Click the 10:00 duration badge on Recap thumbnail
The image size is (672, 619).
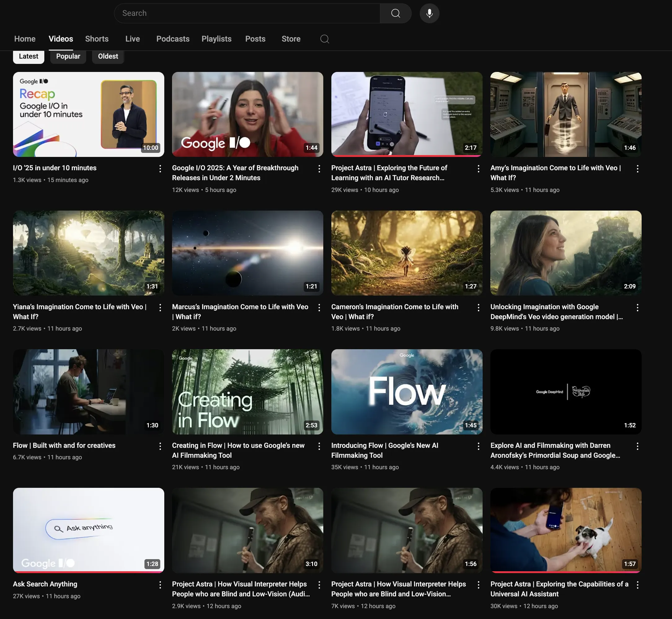(x=150, y=148)
